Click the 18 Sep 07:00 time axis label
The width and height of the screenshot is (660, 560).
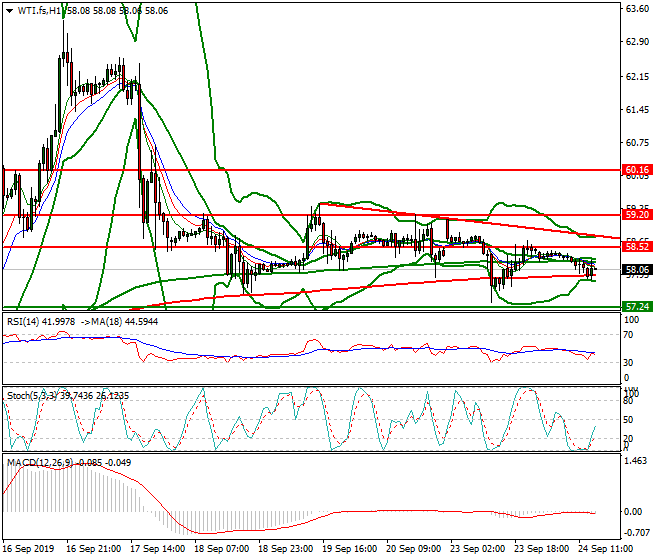click(222, 549)
